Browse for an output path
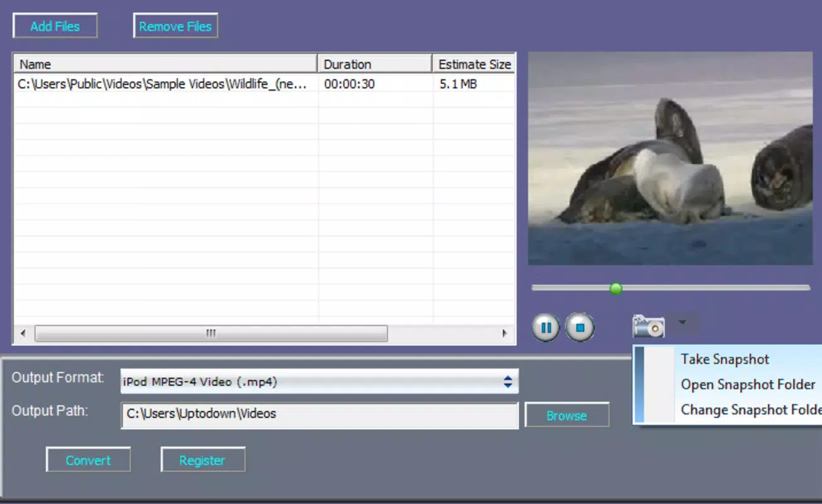Image resolution: width=822 pixels, height=504 pixels. pyautogui.click(x=567, y=415)
